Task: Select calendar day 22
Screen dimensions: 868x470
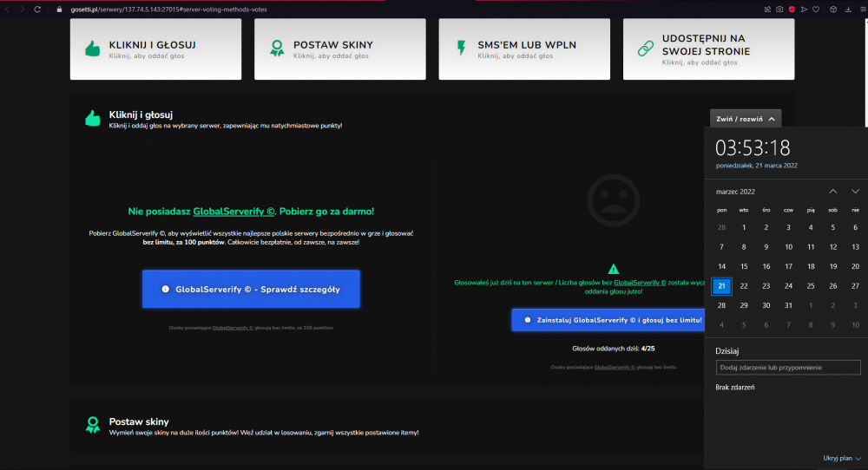Action: click(744, 286)
